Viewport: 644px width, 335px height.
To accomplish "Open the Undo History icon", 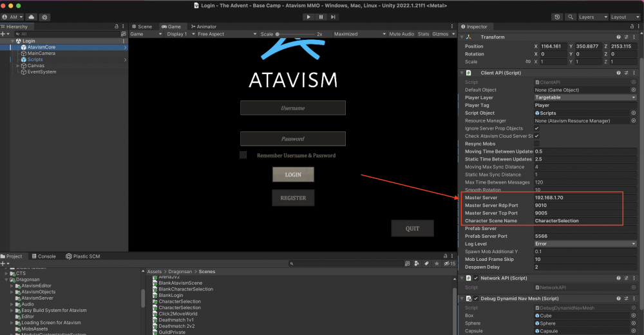I will (556, 17).
